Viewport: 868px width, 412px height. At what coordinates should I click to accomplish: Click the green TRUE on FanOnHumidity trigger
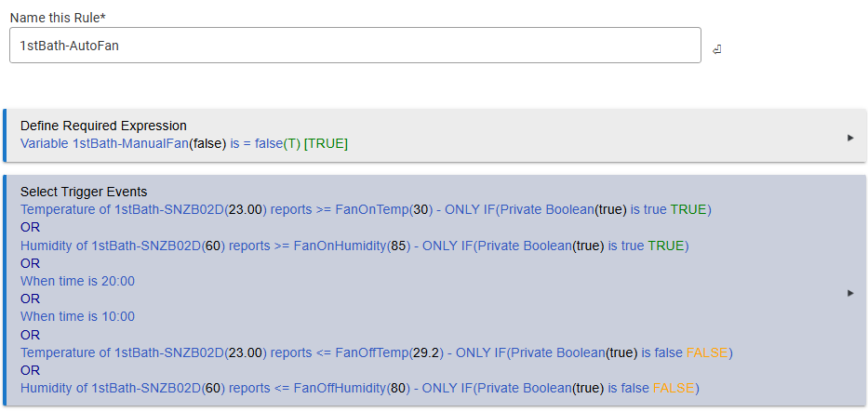click(x=666, y=246)
